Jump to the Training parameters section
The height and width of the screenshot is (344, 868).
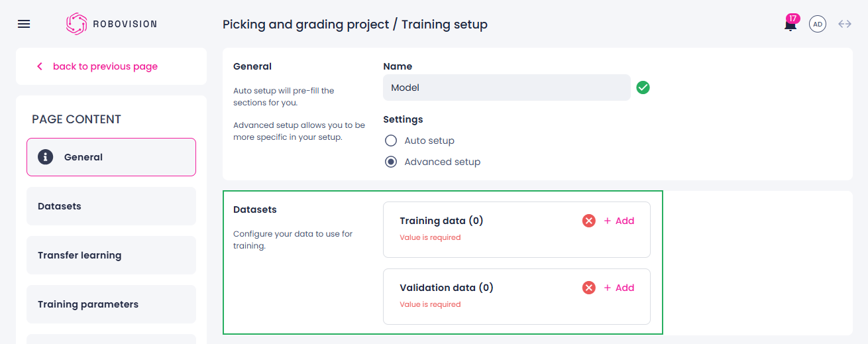(x=111, y=304)
